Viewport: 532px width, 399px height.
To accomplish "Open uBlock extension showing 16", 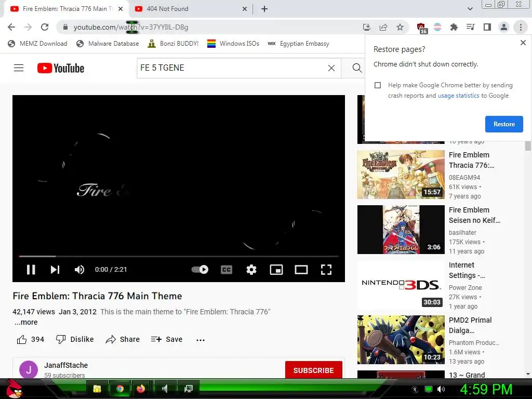I will [x=421, y=28].
